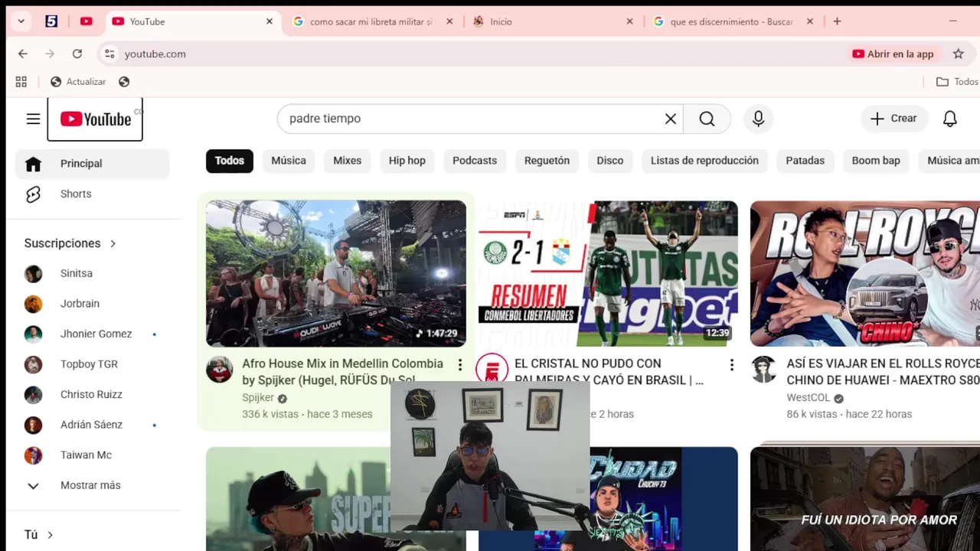Open the Actualizar bookmark
The width and height of the screenshot is (980, 551).
click(x=78, y=82)
